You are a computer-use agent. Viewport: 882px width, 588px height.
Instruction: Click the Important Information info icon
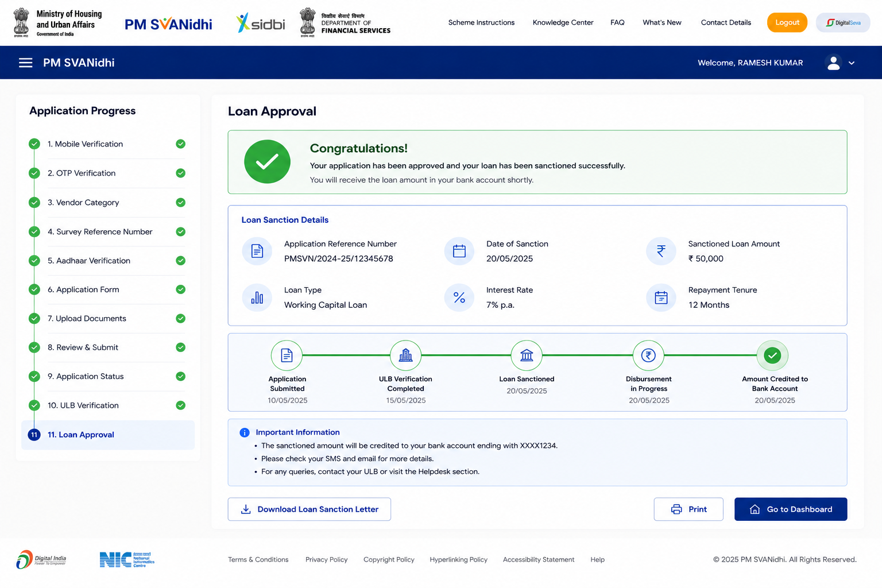tap(244, 432)
